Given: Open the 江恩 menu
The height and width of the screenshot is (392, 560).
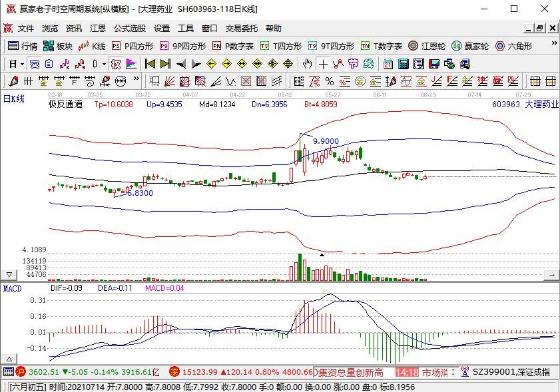Looking at the screenshot, I should [97, 28].
